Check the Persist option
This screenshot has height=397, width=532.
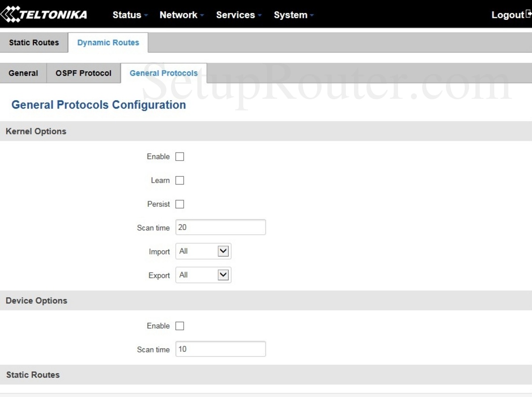click(179, 204)
